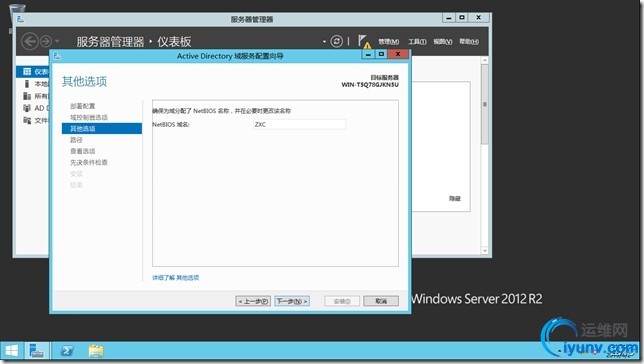Select the 其他选项 wizard step

click(102, 129)
